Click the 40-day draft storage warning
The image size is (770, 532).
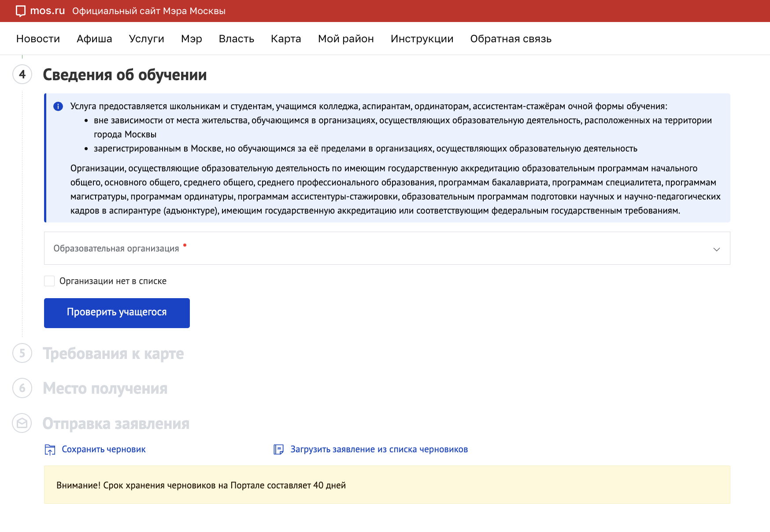tap(387, 485)
